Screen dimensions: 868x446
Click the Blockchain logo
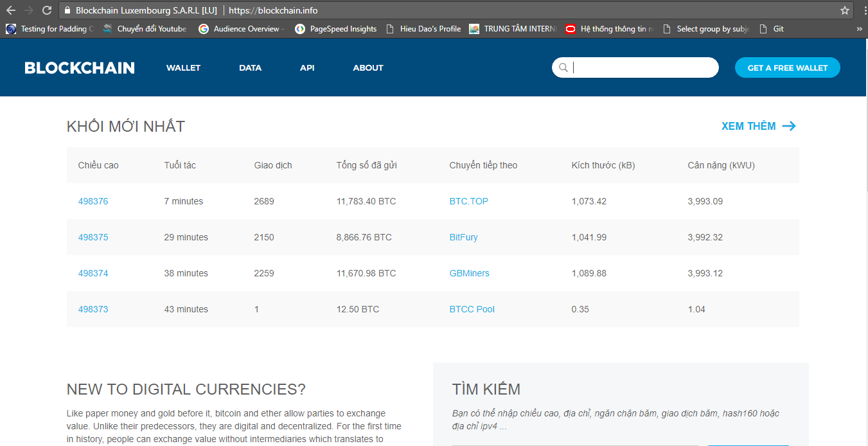pyautogui.click(x=80, y=67)
